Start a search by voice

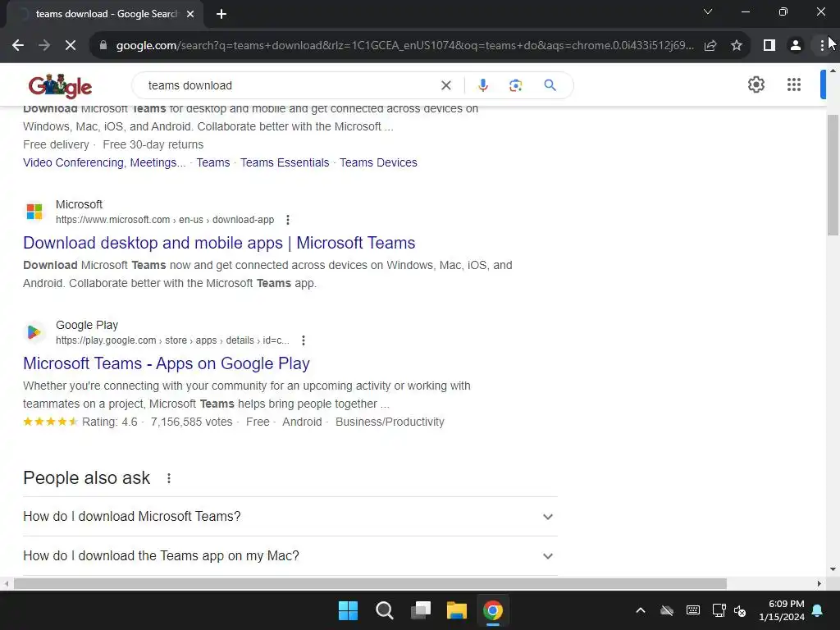pyautogui.click(x=483, y=85)
